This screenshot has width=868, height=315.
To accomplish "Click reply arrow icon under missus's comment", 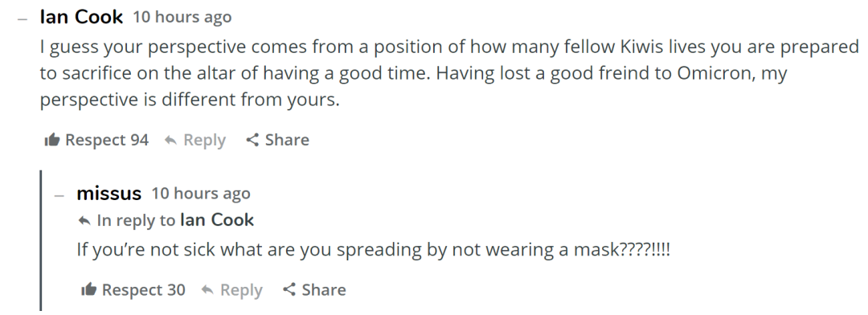I will coord(207,290).
